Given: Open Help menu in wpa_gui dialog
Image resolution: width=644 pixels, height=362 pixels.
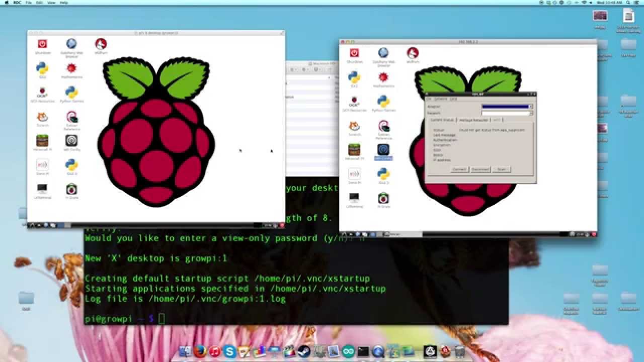Looking at the screenshot, I should (453, 99).
